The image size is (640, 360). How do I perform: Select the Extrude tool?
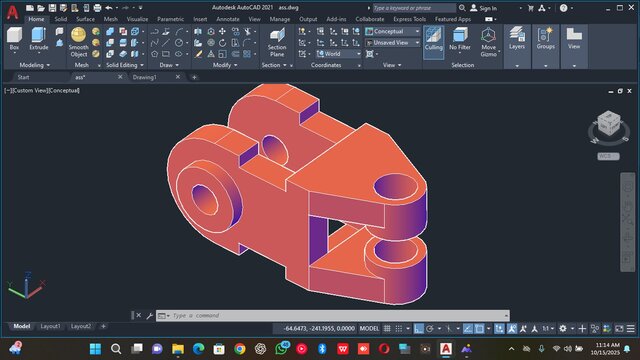coord(39,38)
